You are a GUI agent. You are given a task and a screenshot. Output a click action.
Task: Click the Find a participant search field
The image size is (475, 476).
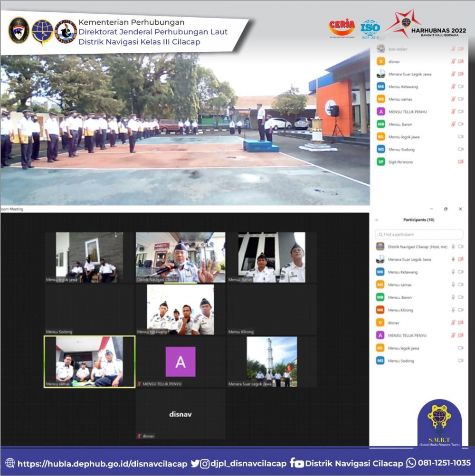click(x=419, y=234)
